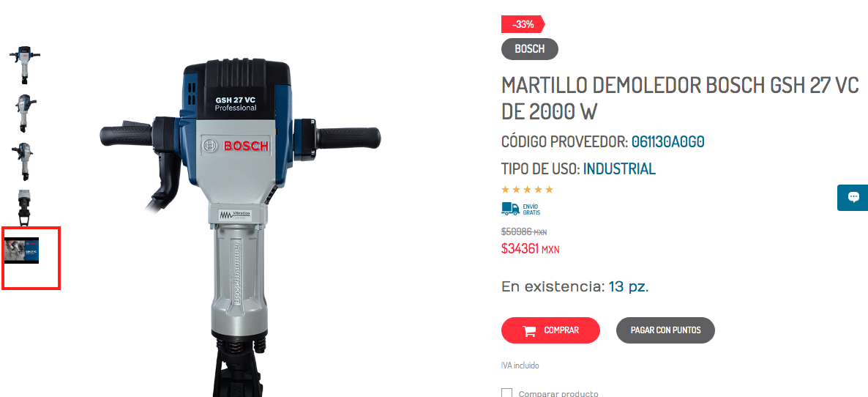Select the fourth chisel close-up thumbnail
The image size is (868, 397).
[x=24, y=208]
